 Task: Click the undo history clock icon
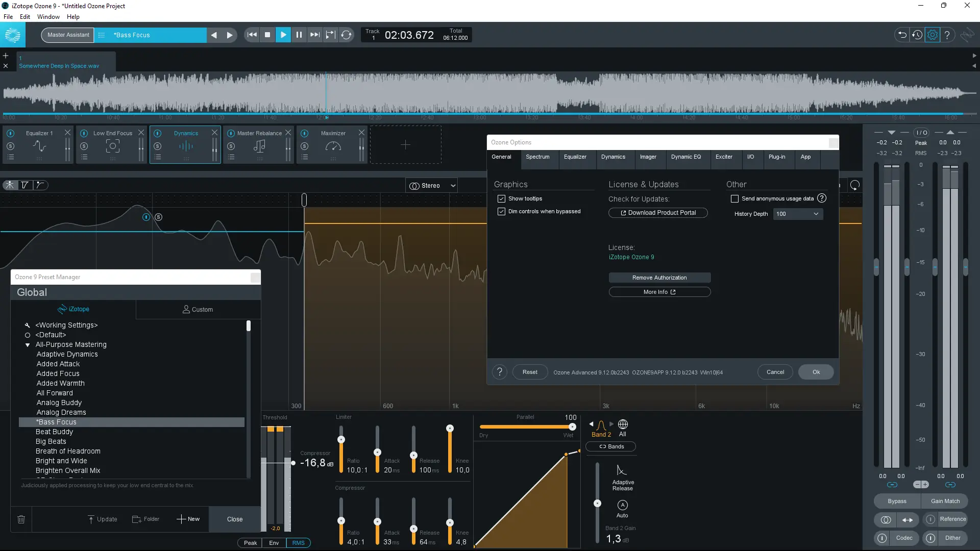917,35
